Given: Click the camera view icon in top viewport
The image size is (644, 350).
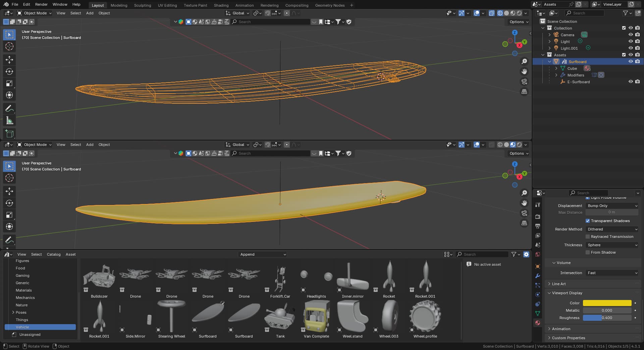Looking at the screenshot, I should (x=524, y=82).
